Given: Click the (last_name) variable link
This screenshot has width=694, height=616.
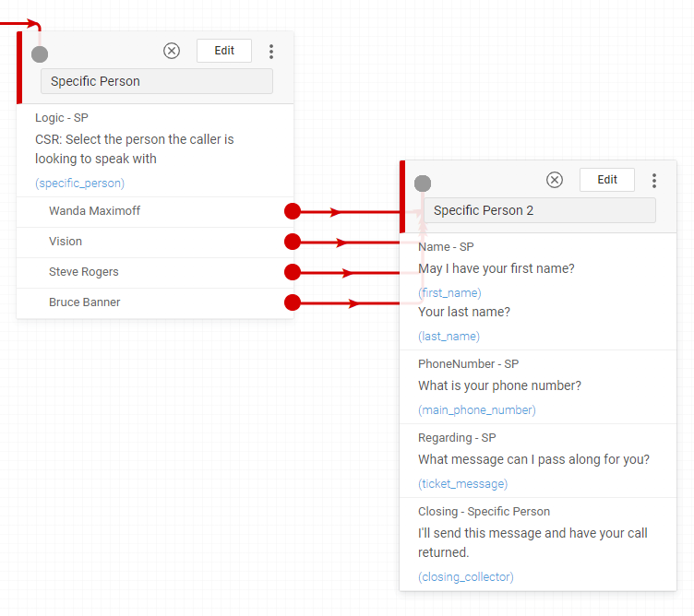Looking at the screenshot, I should coord(449,336).
